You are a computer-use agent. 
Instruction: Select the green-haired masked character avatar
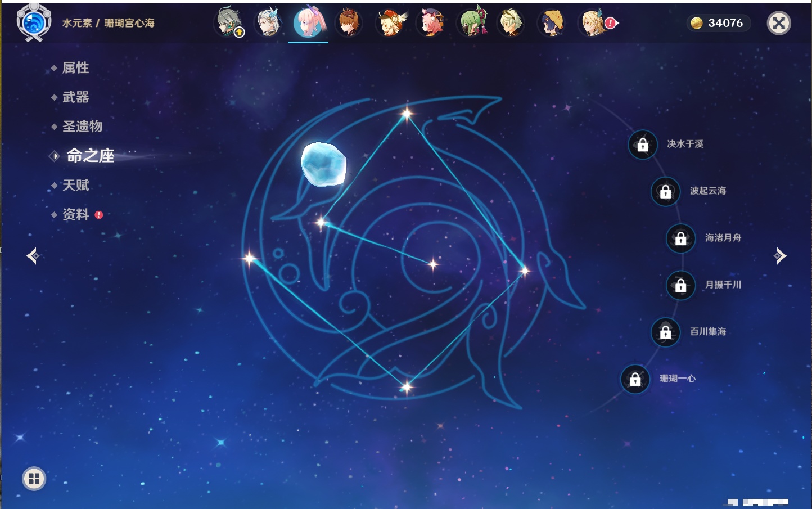point(471,22)
